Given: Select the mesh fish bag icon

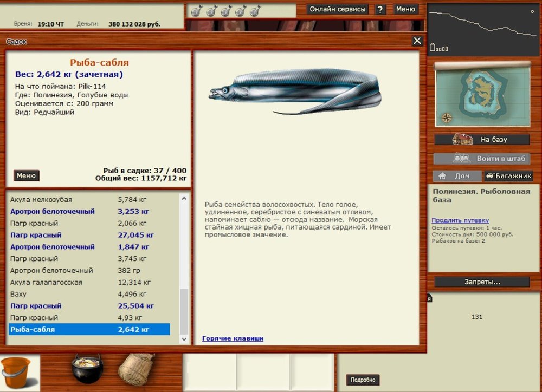Looking at the screenshot, I should click(x=135, y=369).
